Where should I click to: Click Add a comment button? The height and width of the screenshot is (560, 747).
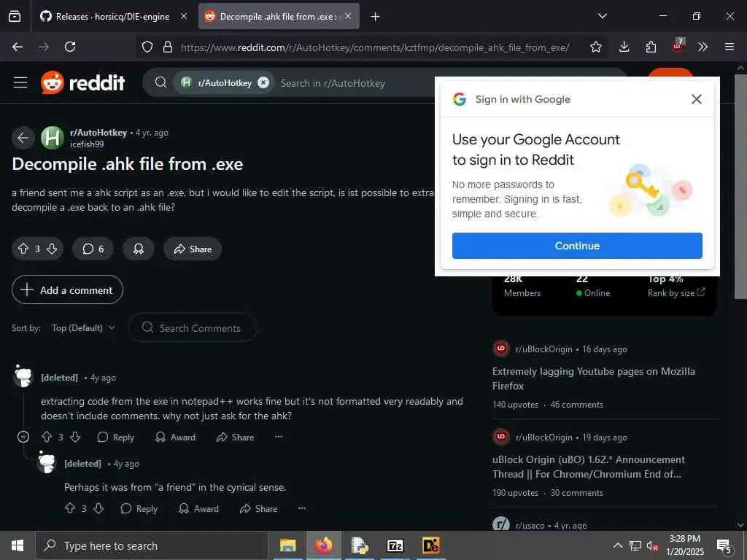coord(67,290)
